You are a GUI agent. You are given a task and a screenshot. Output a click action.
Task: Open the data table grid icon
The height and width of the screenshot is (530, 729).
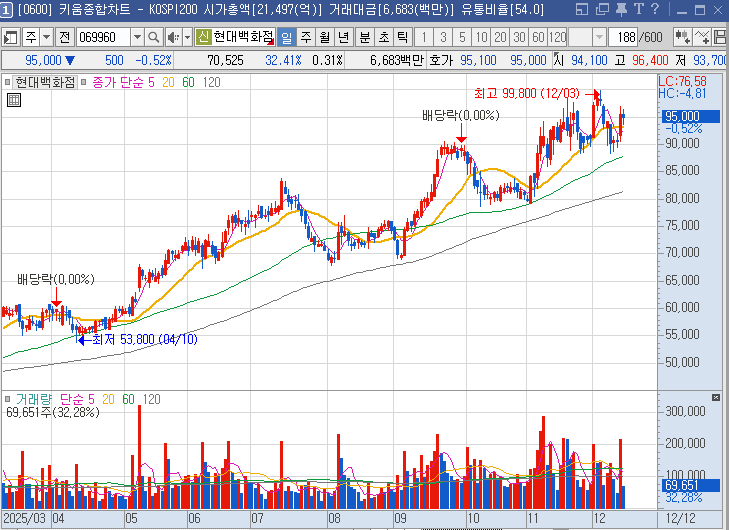(14, 99)
